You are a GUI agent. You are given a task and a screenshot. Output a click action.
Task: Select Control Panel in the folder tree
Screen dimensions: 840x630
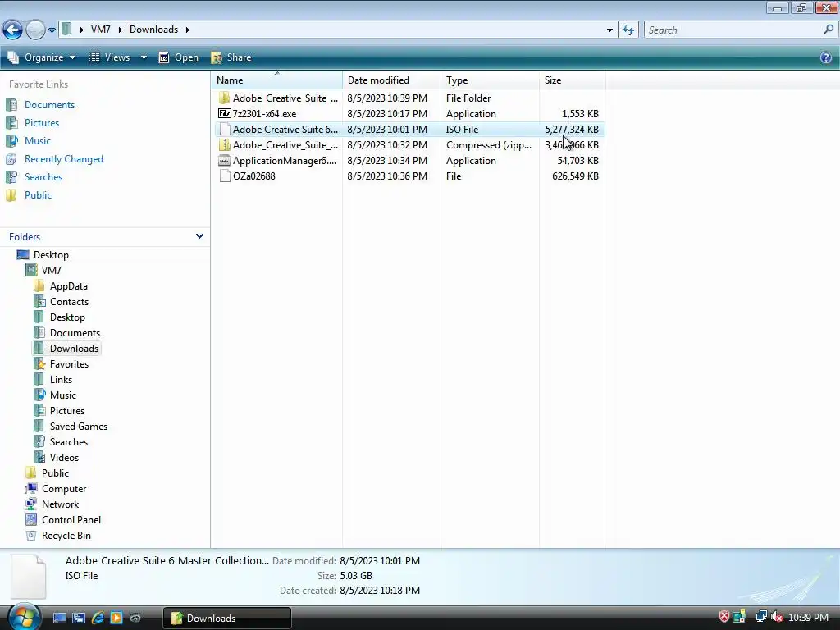click(71, 519)
